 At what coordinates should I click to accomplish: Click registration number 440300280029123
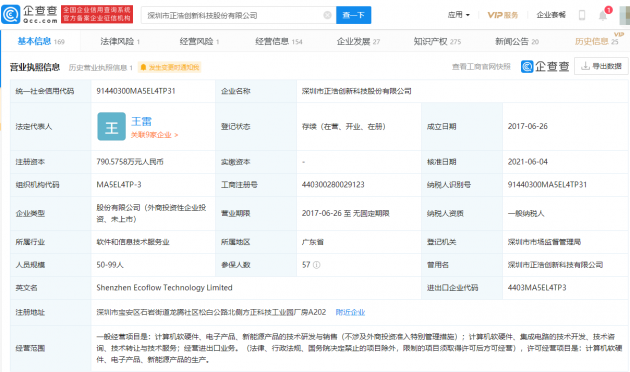click(333, 185)
